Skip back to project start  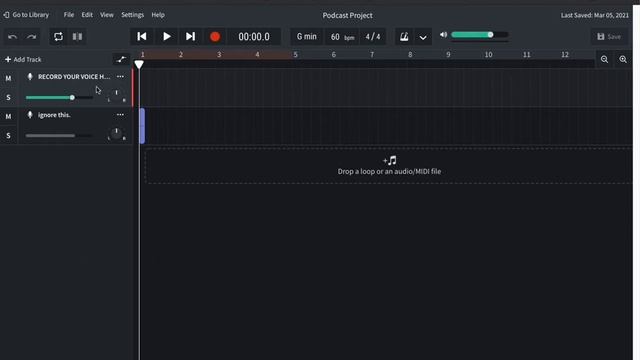(x=142, y=37)
